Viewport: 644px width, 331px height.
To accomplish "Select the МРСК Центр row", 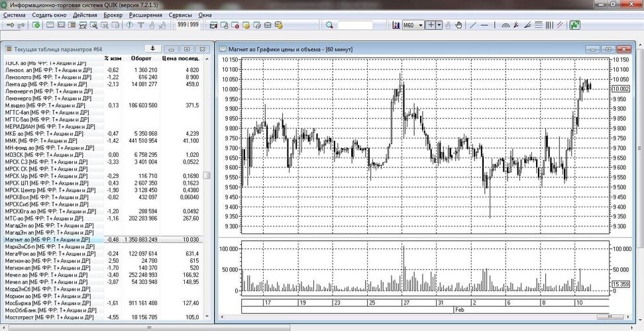I will pos(103,190).
